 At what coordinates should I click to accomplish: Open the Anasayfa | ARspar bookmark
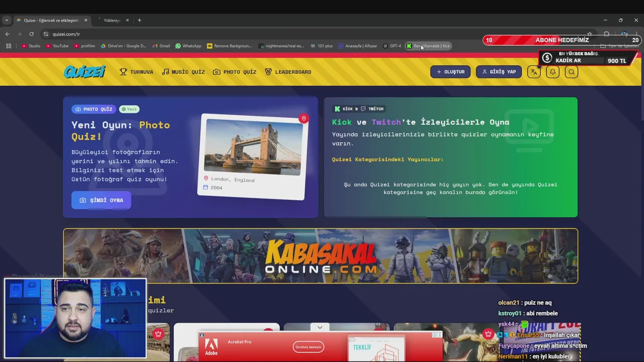pyautogui.click(x=358, y=46)
